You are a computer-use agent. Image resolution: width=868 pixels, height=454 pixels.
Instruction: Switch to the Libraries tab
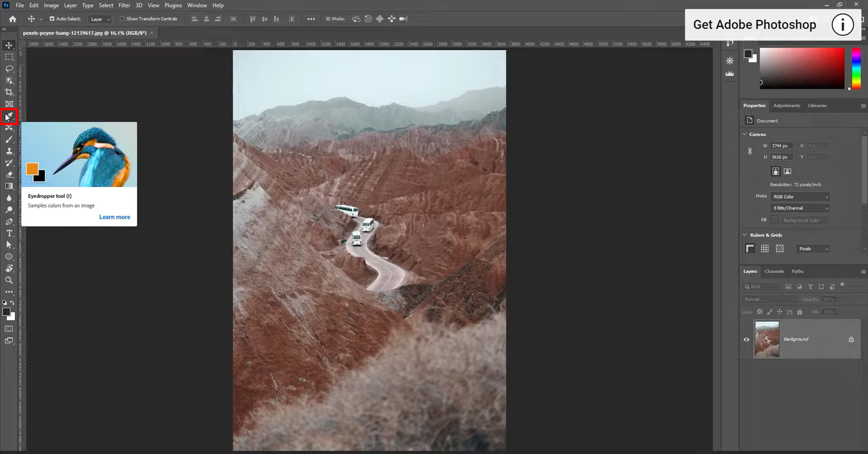click(817, 106)
